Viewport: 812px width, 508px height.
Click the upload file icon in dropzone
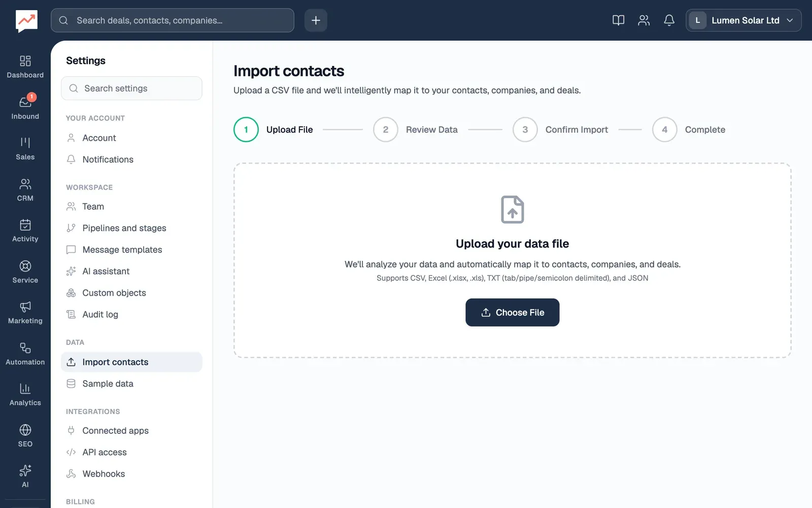pyautogui.click(x=513, y=209)
